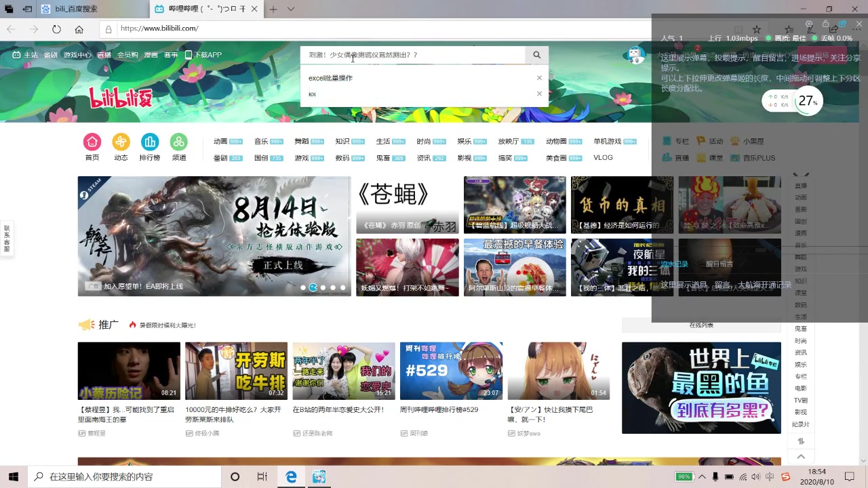
Task: Close the 哔哩哔哩 browser tab
Action: tap(254, 9)
